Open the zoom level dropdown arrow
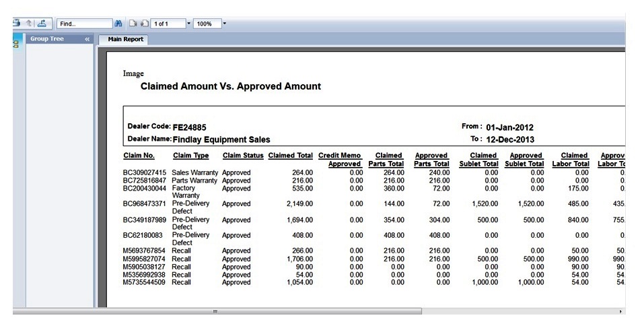 [x=224, y=24]
